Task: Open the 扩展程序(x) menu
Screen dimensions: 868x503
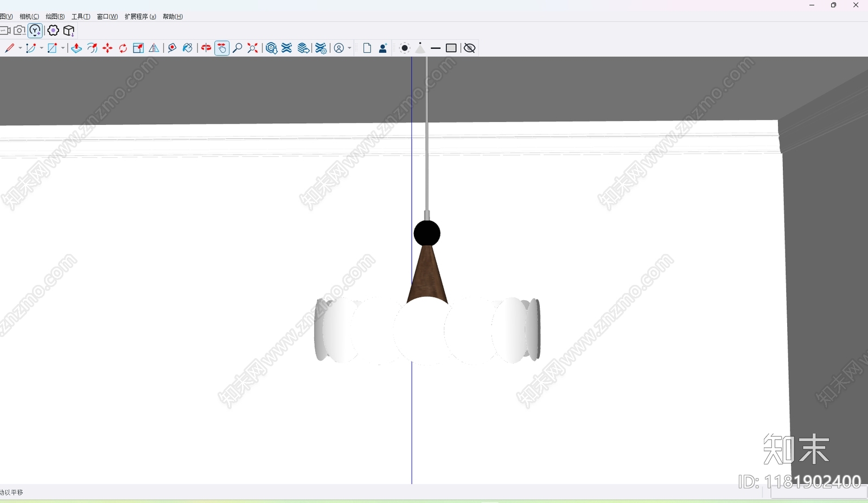Action: pos(141,17)
